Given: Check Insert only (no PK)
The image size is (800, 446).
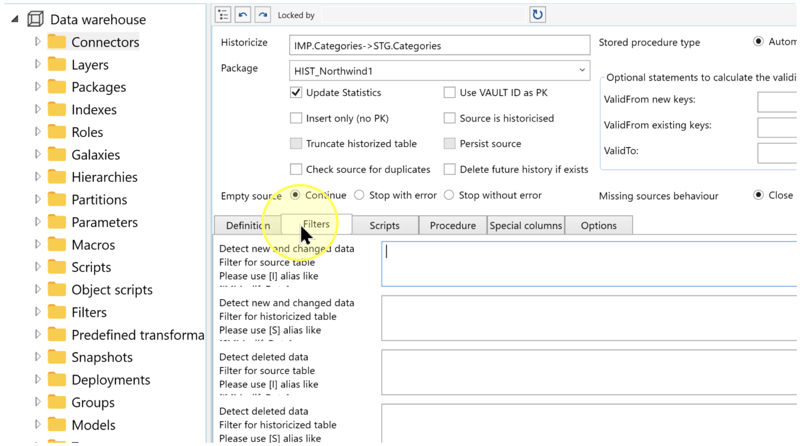Looking at the screenshot, I should (296, 118).
